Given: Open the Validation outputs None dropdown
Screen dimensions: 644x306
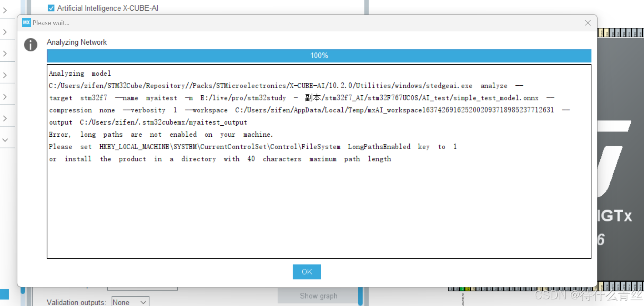Looking at the screenshot, I should click(x=130, y=302).
